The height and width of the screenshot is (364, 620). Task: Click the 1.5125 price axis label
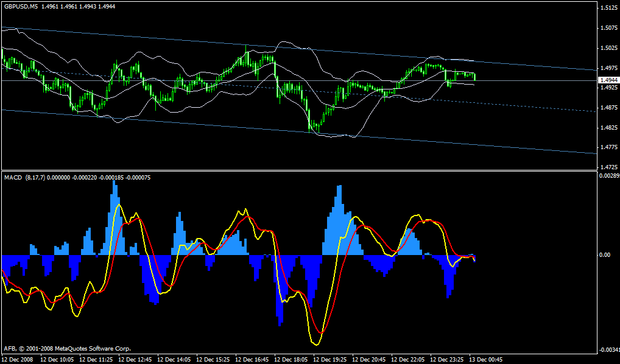click(608, 8)
